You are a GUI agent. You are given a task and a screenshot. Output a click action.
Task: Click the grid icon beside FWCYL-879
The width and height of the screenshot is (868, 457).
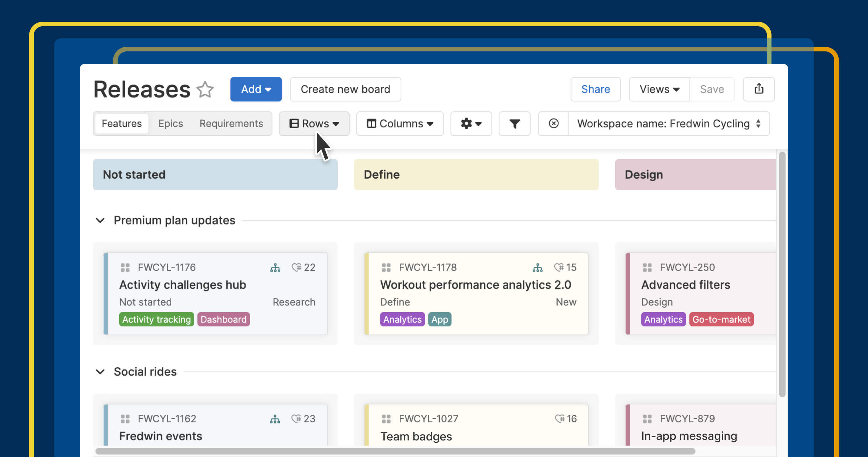[647, 419]
